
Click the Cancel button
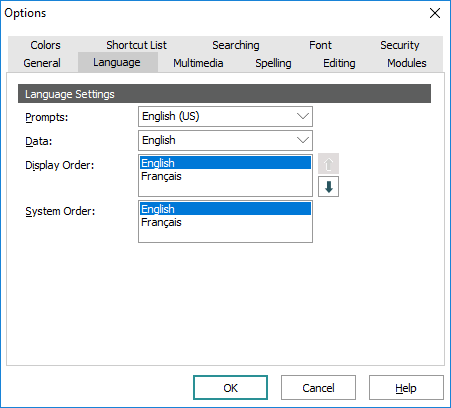coord(318,388)
